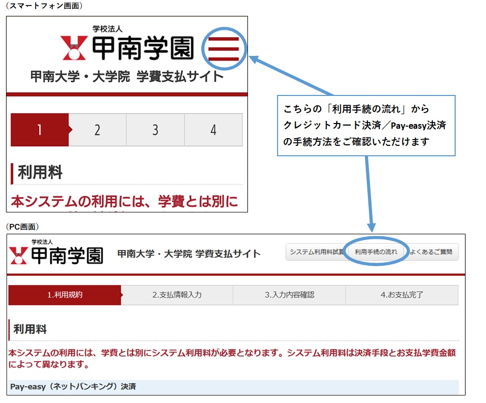
Task: Click the Konan Gakuen logo in PC header
Action: click(x=56, y=253)
